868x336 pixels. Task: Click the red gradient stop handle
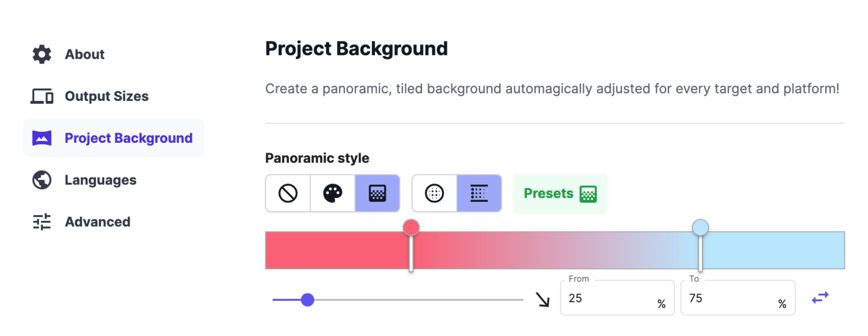tap(411, 227)
